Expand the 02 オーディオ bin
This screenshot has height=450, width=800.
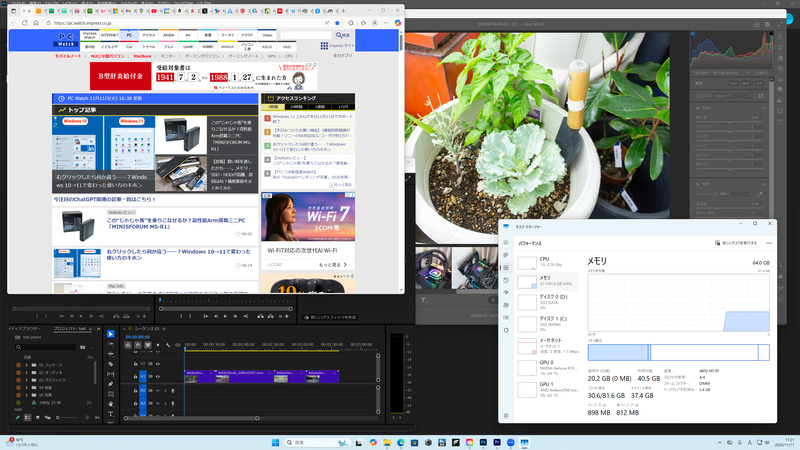point(27,372)
